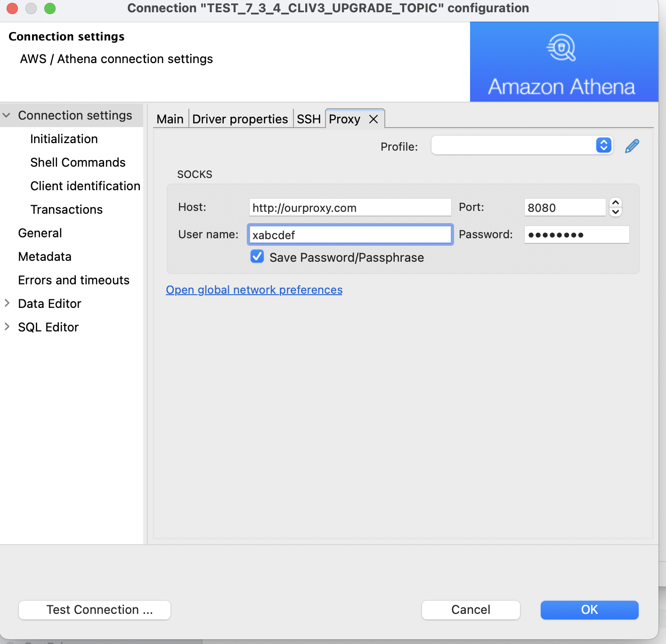Open the Driver properties tab

(x=240, y=119)
